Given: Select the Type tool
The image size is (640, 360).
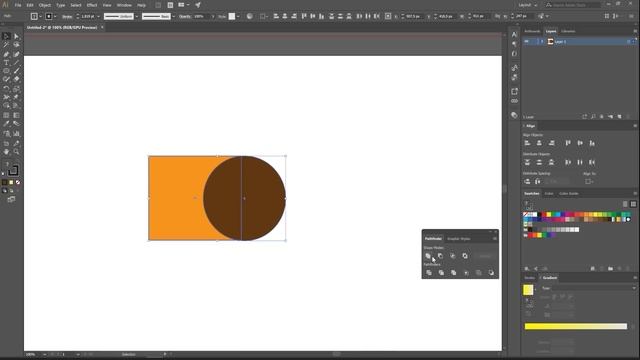Looking at the screenshot, I should (6, 63).
